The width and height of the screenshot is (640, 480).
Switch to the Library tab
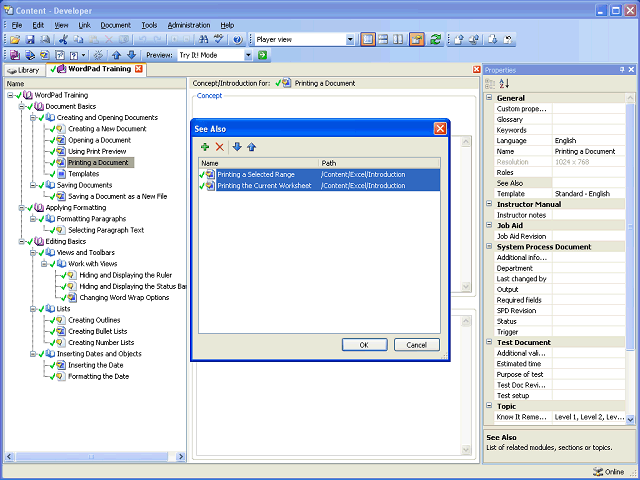(x=24, y=70)
